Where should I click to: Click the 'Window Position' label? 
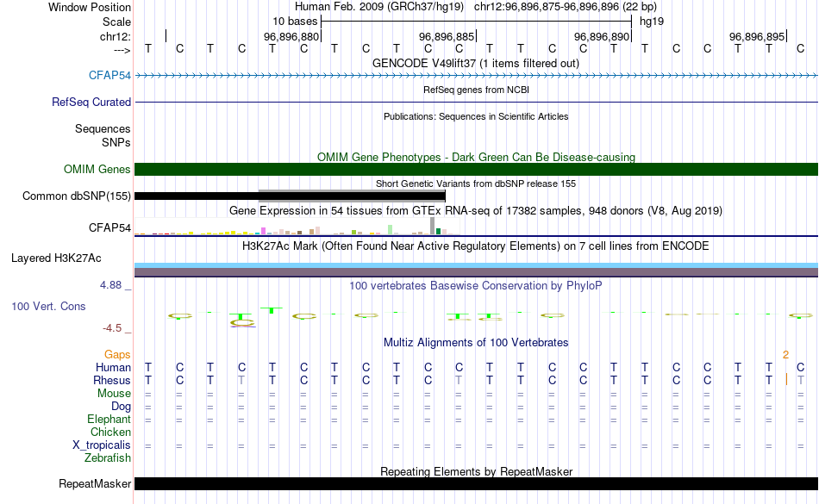[x=90, y=7]
